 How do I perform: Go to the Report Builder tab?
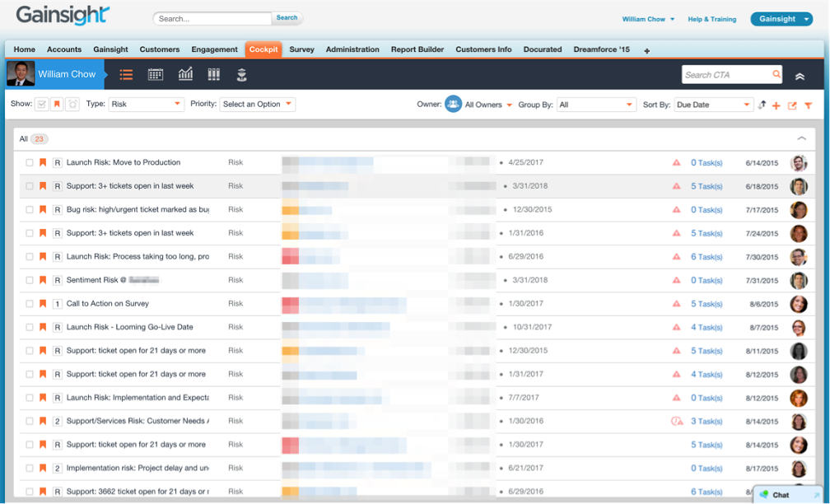tap(417, 49)
